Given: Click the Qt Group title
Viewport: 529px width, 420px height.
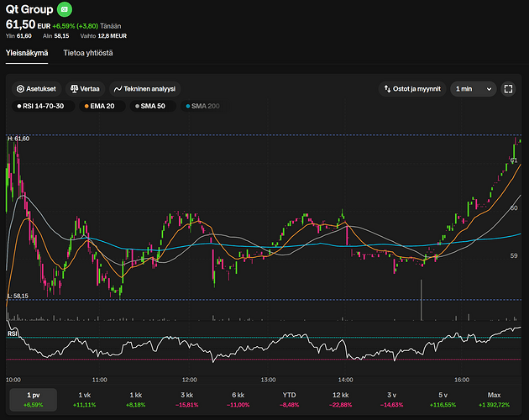Looking at the screenshot, I should pyautogui.click(x=29, y=9).
